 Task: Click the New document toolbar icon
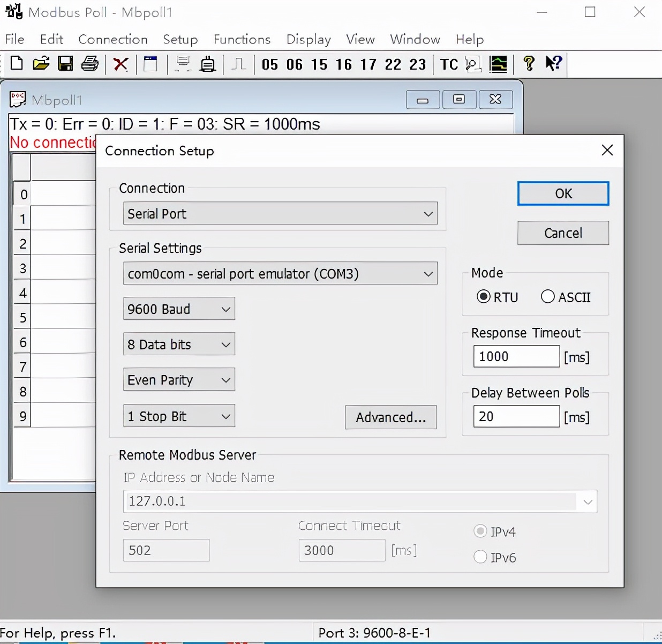[x=17, y=64]
